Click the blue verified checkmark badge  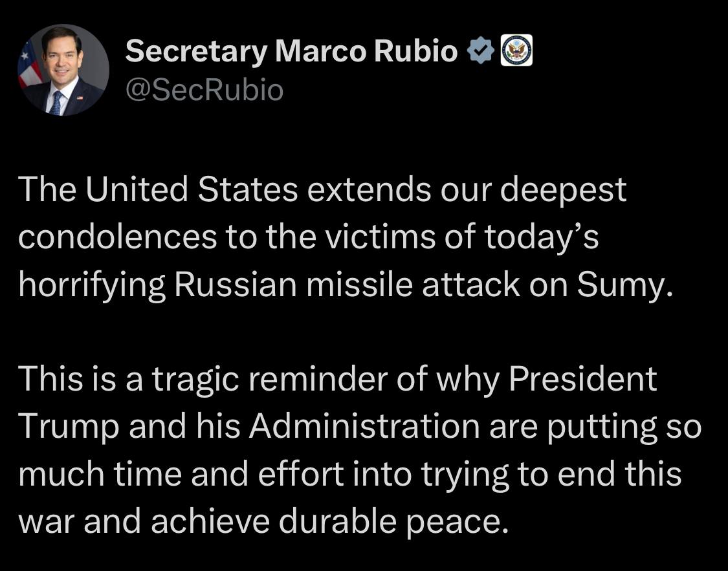[482, 52]
